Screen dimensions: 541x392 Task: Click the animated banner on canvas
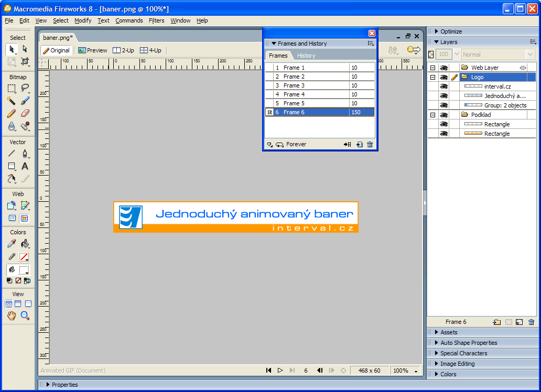(236, 217)
